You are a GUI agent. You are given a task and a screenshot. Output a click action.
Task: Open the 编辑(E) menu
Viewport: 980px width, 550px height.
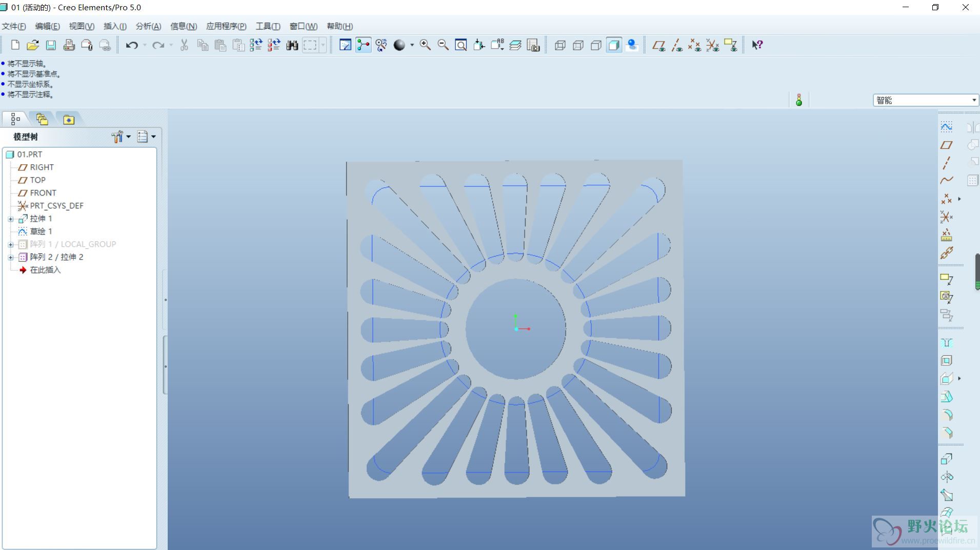47,26
